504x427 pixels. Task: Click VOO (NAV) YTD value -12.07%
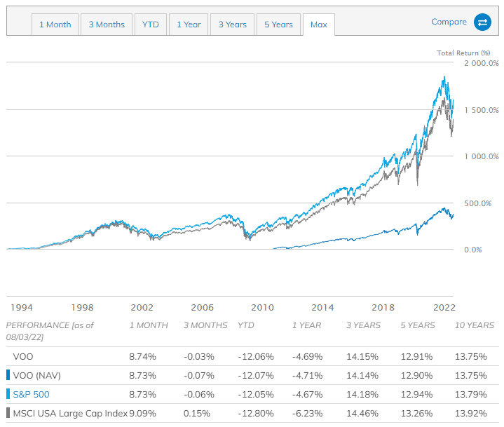(x=256, y=375)
